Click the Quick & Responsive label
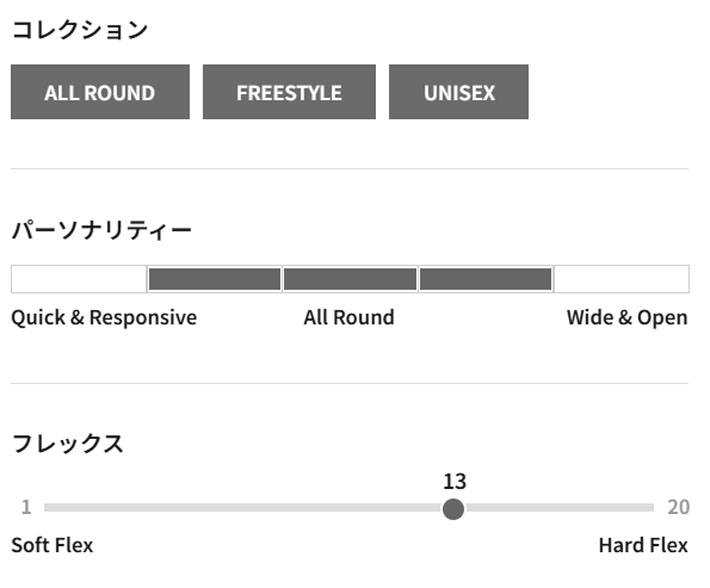The height and width of the screenshot is (588, 710). coord(104,318)
